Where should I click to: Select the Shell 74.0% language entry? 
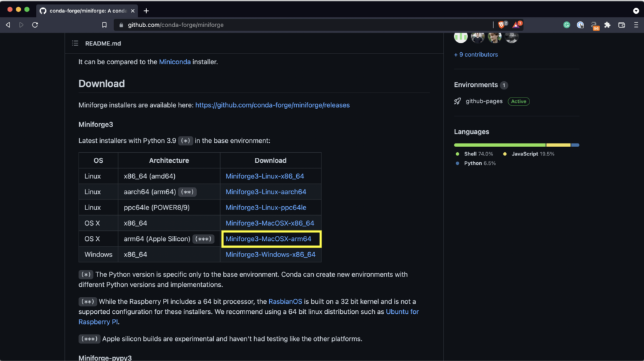point(474,154)
